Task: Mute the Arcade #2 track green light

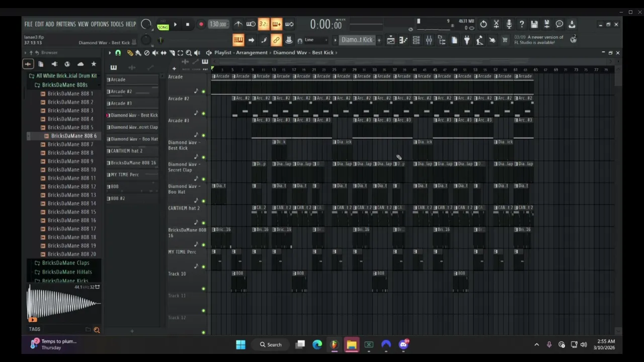Action: click(203, 114)
